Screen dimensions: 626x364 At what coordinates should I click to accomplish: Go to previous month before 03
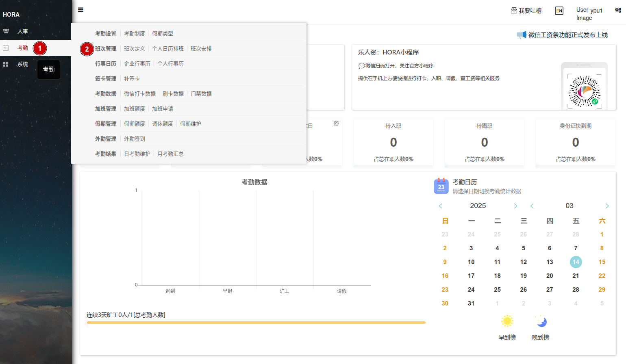point(532,206)
